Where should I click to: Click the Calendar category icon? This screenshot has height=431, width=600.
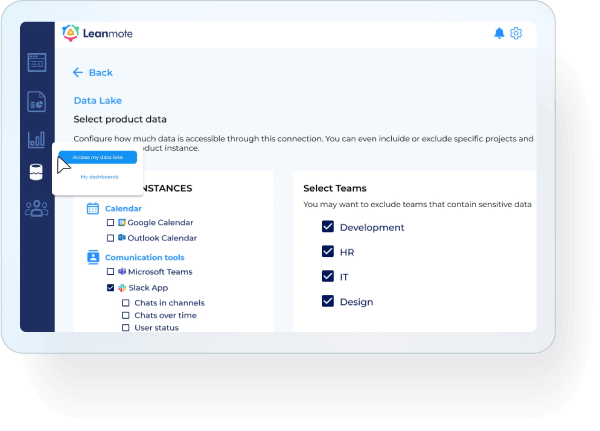coord(93,208)
